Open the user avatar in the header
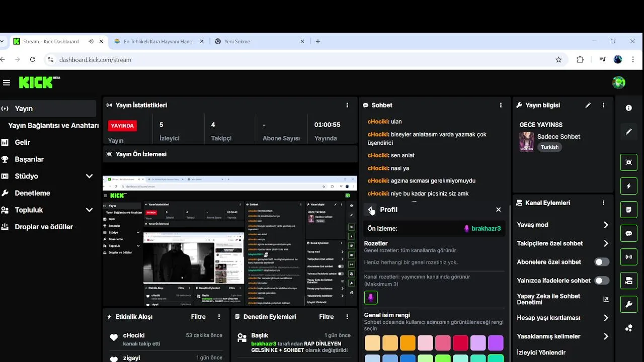Image resolution: width=644 pixels, height=362 pixels. tap(618, 82)
